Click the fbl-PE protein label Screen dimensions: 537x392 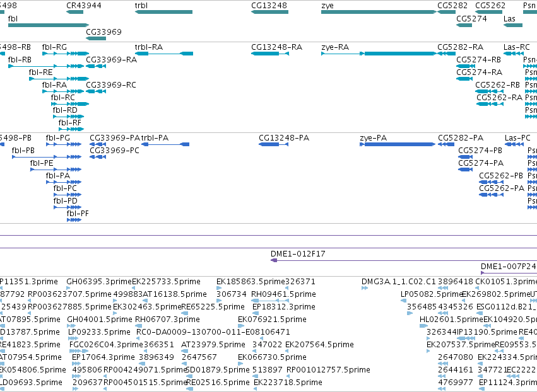click(x=42, y=163)
